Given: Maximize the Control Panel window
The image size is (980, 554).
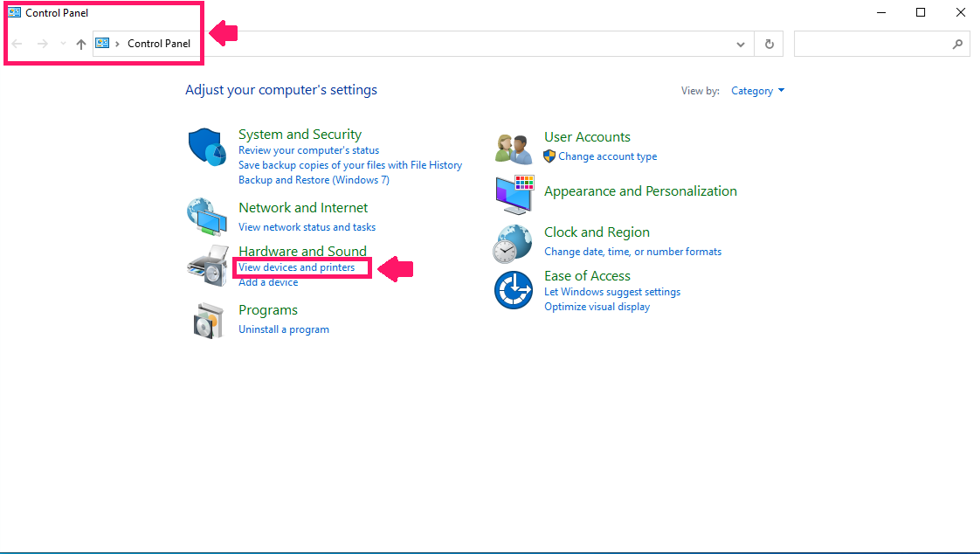Looking at the screenshot, I should [x=921, y=12].
